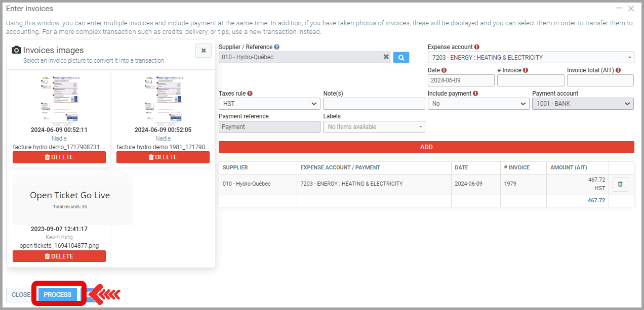The image size is (644, 310).
Task: Delete the 1979 invoice row with trash icon
Action: [x=620, y=185]
